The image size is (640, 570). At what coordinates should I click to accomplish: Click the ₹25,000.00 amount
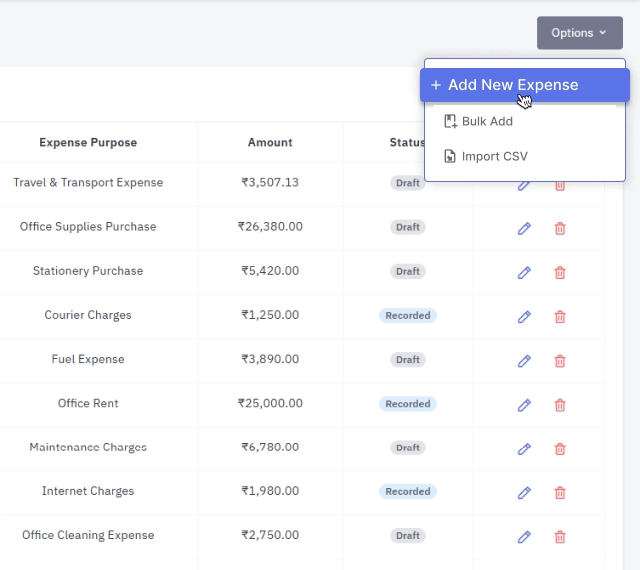pyautogui.click(x=270, y=403)
